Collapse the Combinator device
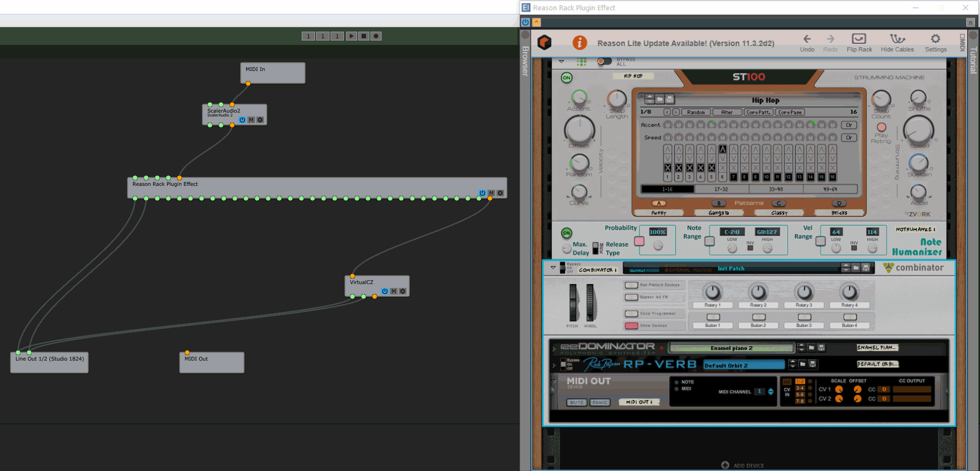Screen dimensions: 980x471 (x=553, y=267)
